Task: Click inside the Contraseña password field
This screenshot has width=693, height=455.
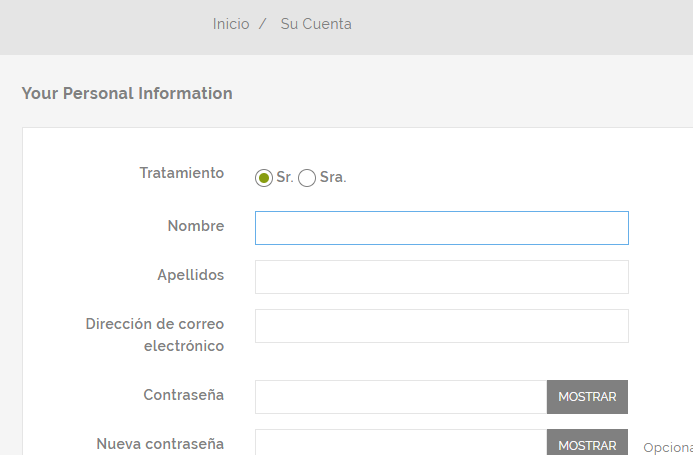Action: [x=400, y=397]
